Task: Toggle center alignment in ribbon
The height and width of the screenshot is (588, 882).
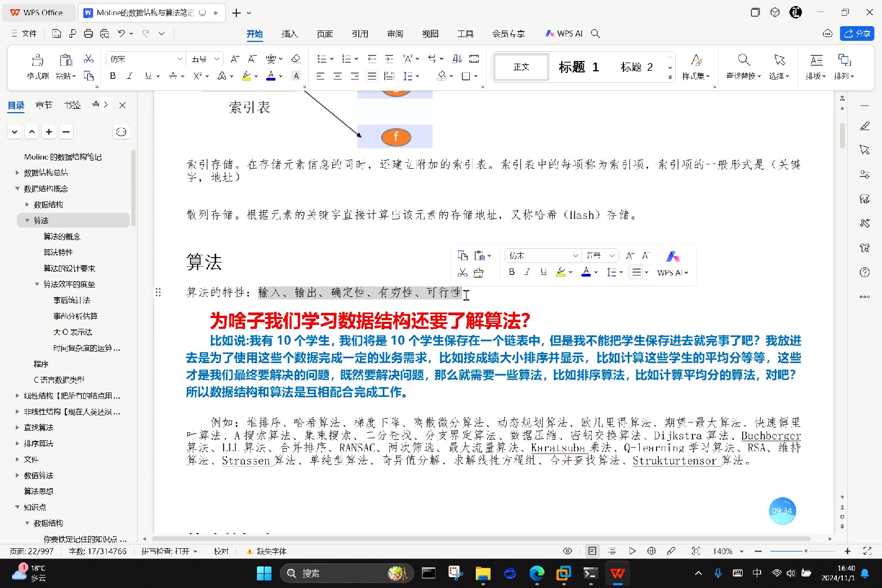Action: [x=338, y=76]
